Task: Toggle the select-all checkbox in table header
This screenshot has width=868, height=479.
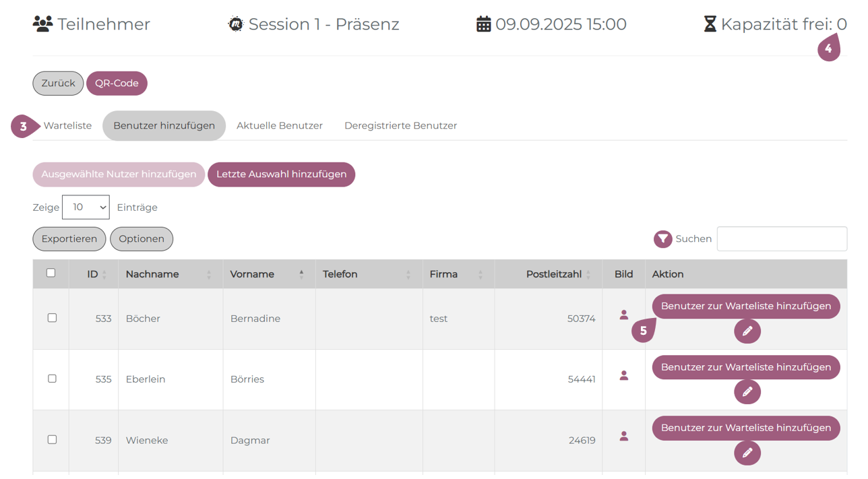Action: click(51, 273)
